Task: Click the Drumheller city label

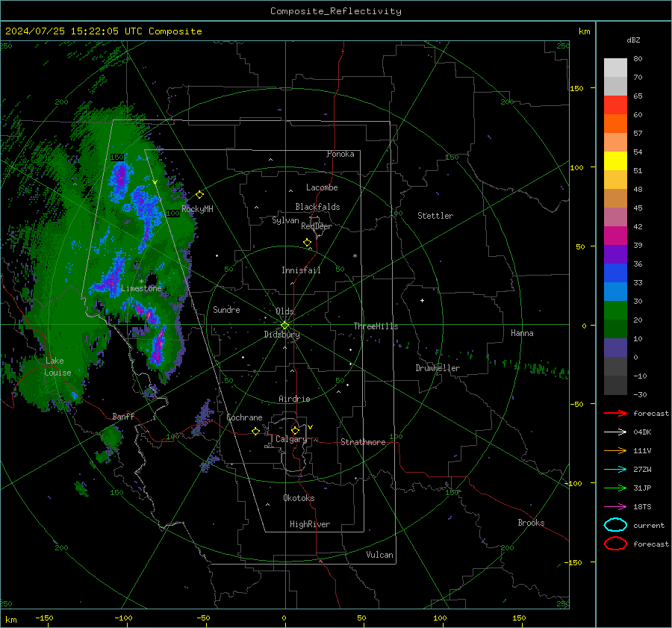Action: [x=438, y=368]
